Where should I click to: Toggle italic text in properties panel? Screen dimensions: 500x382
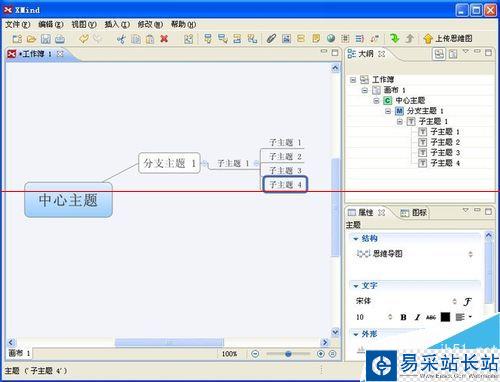417,317
